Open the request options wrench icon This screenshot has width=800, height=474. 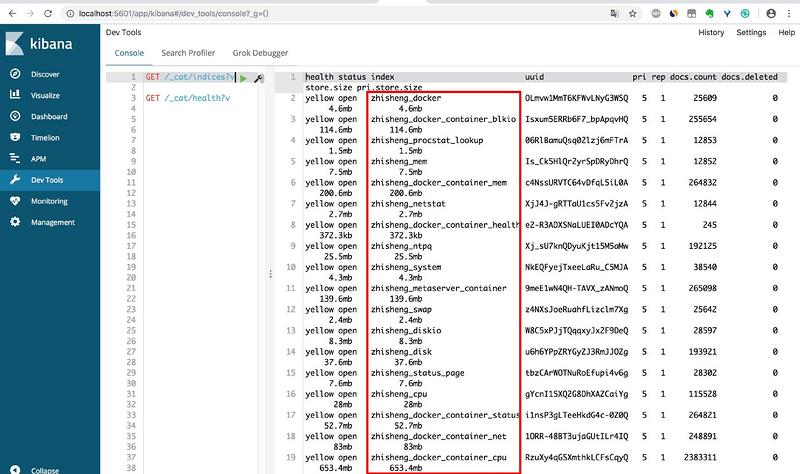258,78
